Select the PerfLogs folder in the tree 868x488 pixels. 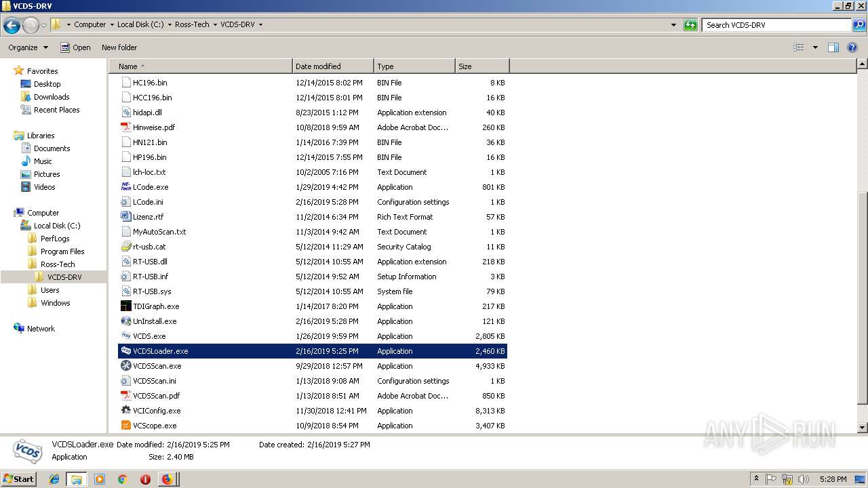click(x=55, y=239)
